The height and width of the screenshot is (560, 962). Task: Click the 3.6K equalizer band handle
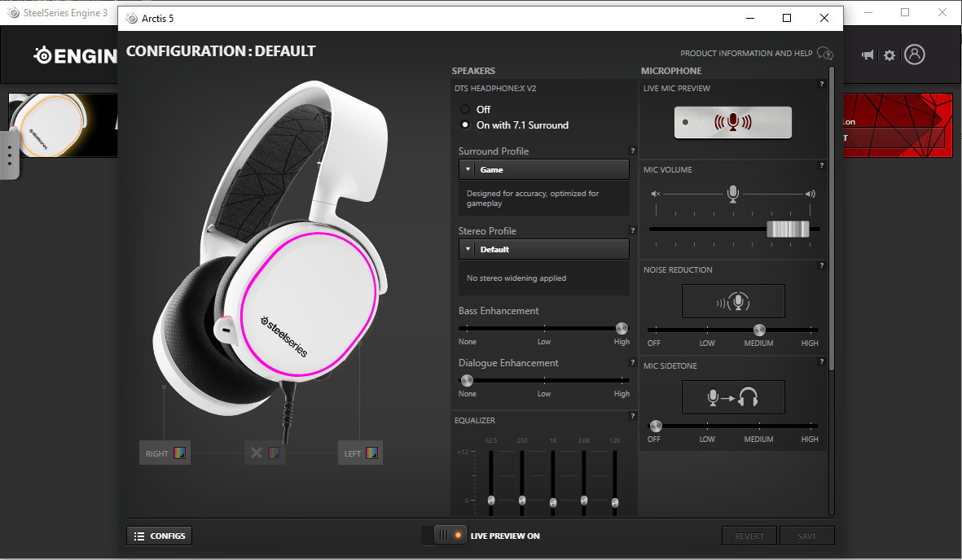tap(584, 501)
